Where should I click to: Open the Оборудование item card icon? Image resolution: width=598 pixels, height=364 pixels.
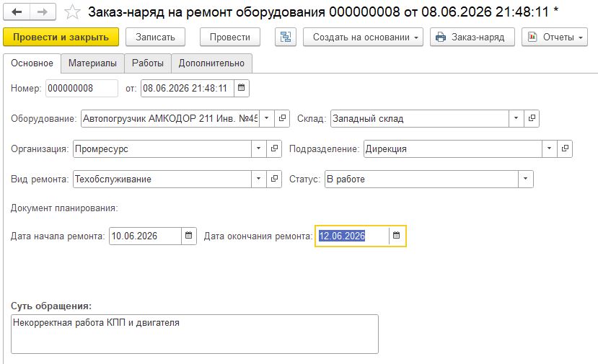click(282, 118)
